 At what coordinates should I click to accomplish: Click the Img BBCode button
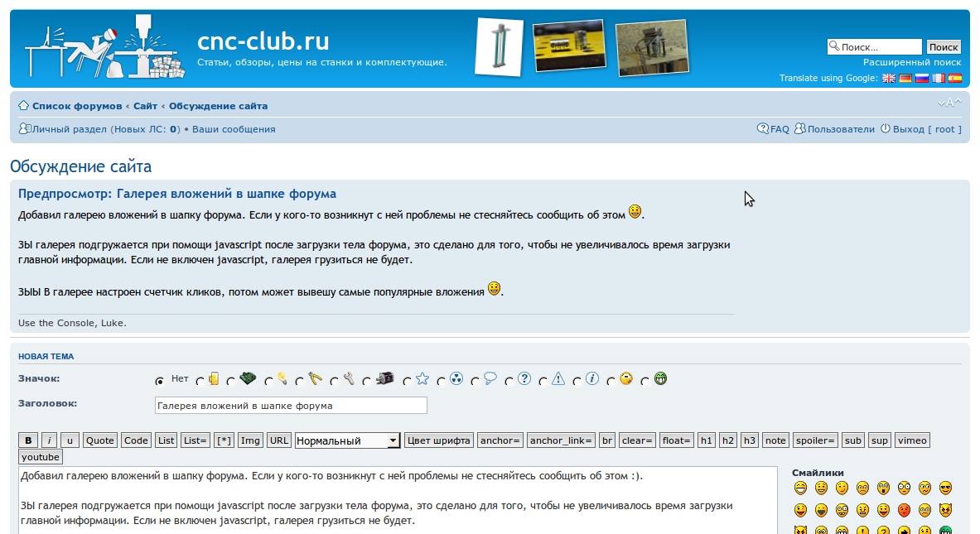click(x=250, y=440)
